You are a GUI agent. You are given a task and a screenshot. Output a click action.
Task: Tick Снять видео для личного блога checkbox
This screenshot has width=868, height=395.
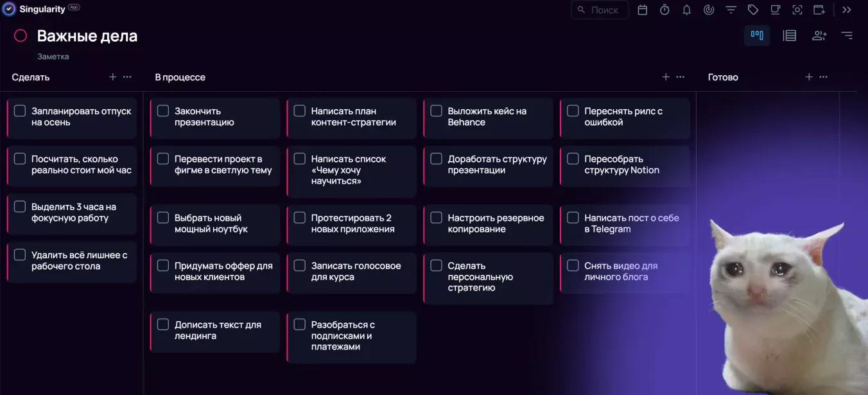(x=573, y=266)
